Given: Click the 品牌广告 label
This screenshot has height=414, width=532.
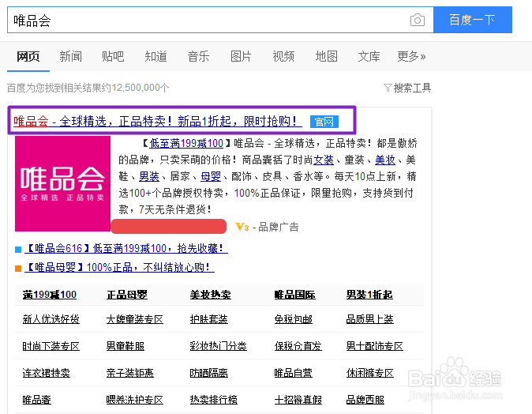Looking at the screenshot, I should [x=279, y=227].
